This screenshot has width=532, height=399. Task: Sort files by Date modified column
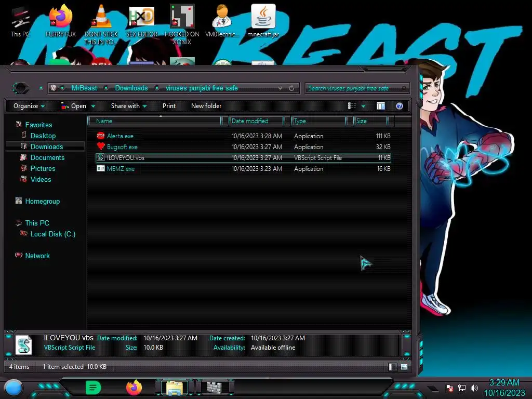(x=256, y=121)
